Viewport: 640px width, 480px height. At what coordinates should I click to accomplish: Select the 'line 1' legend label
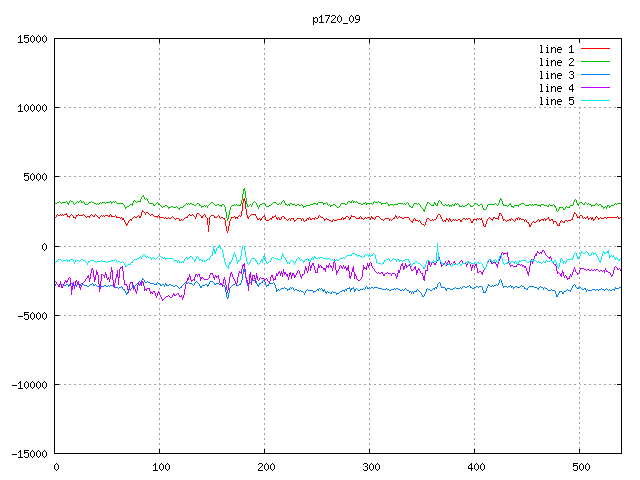click(x=557, y=49)
